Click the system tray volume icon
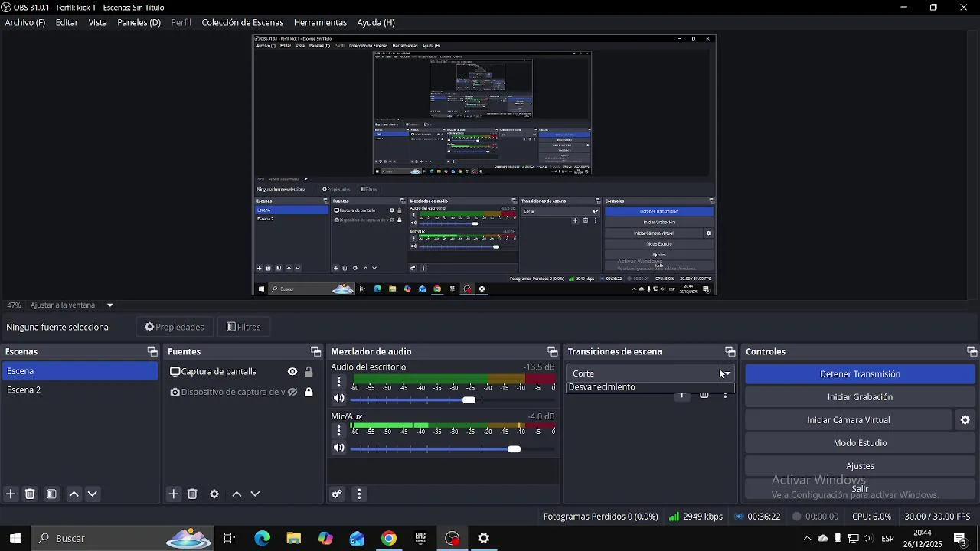 [868, 539]
